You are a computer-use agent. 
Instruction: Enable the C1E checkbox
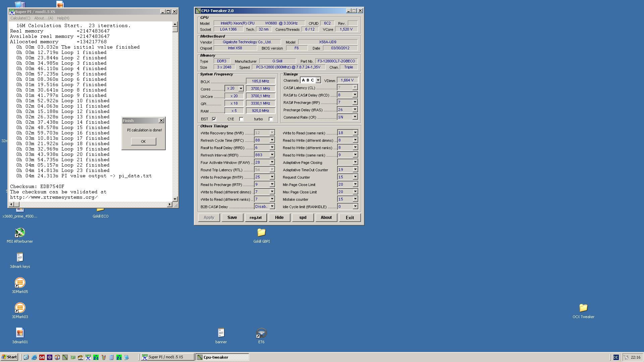pos(241,119)
